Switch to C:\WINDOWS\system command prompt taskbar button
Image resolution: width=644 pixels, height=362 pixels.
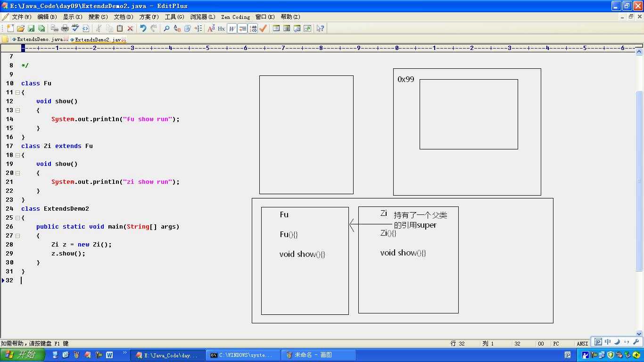[243, 355]
